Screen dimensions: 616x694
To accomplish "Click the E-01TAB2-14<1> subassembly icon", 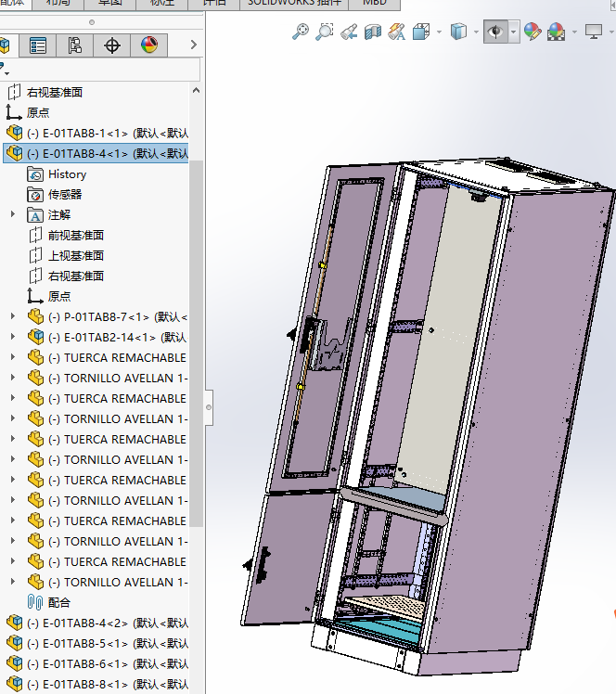I will (35, 338).
